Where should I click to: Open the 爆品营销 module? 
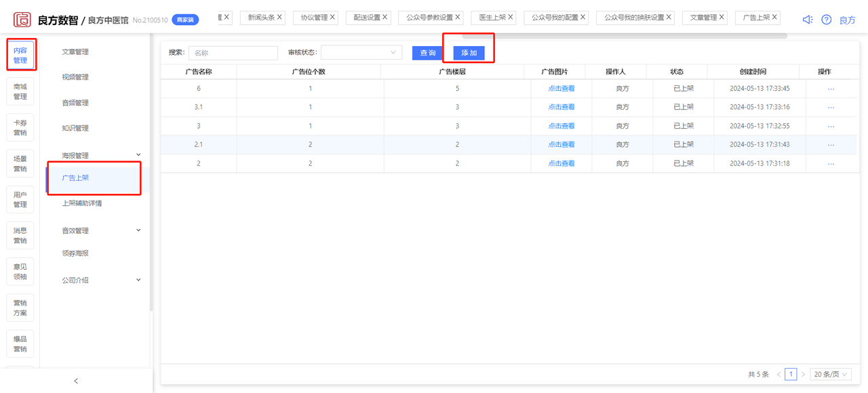coord(20,344)
